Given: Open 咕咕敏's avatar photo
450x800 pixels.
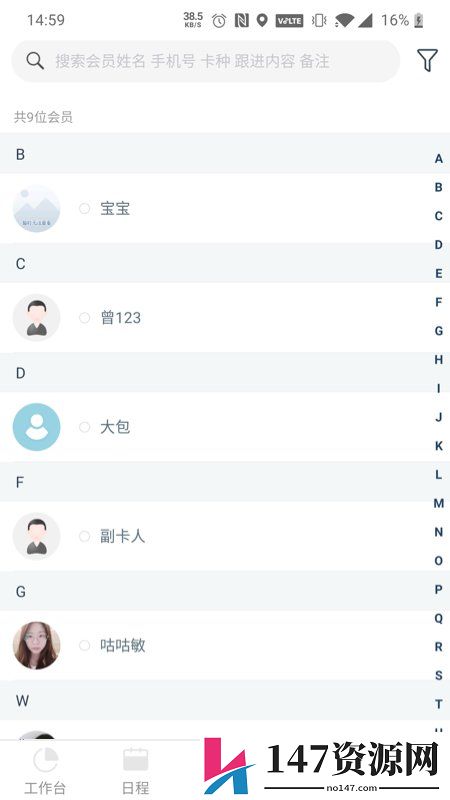Looking at the screenshot, I should (36, 645).
